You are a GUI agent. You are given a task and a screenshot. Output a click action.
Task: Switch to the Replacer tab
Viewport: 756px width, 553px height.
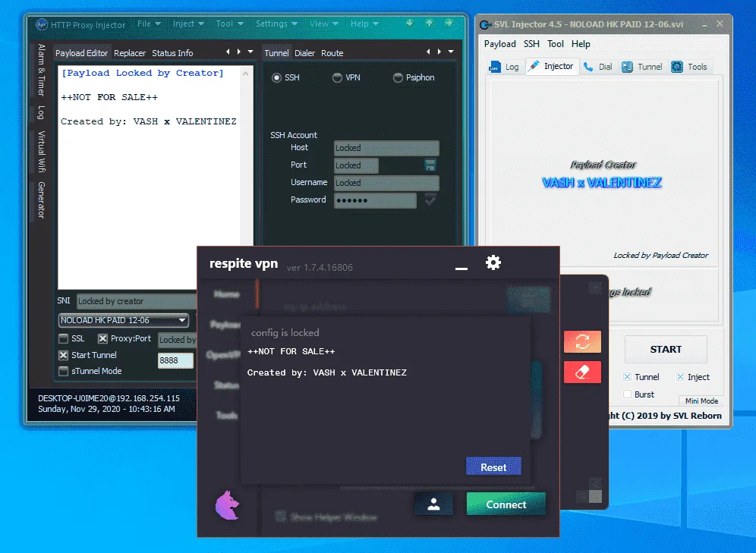click(130, 53)
